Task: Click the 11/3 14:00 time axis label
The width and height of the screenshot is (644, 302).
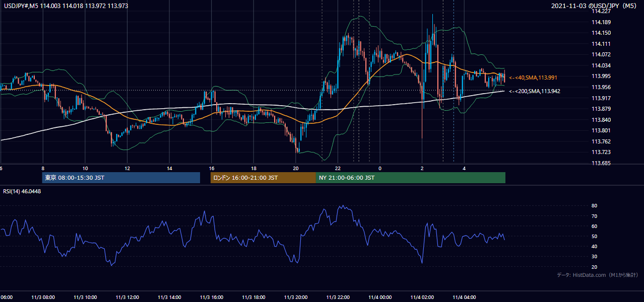Action: point(169,297)
